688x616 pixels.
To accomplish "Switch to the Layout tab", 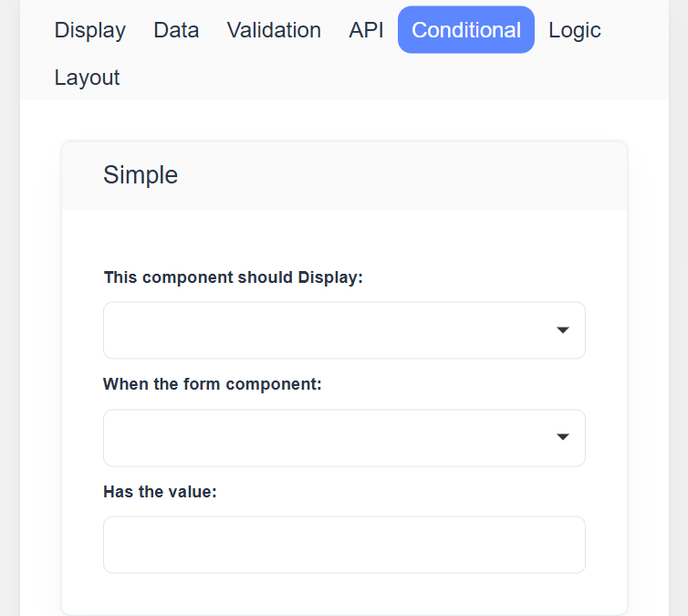I will pyautogui.click(x=87, y=78).
